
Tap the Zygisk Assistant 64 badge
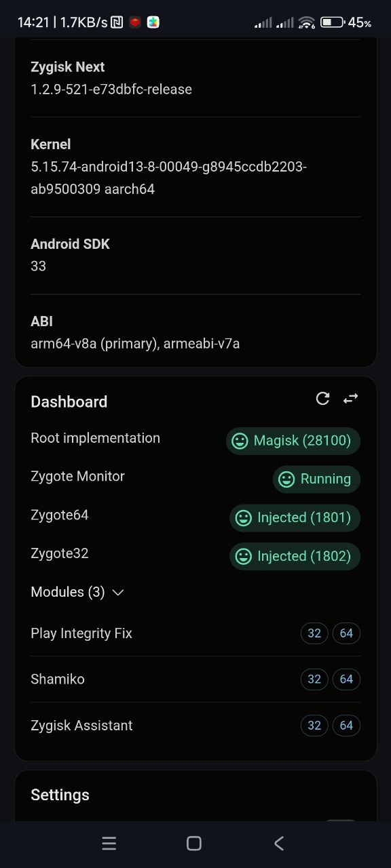[346, 726]
